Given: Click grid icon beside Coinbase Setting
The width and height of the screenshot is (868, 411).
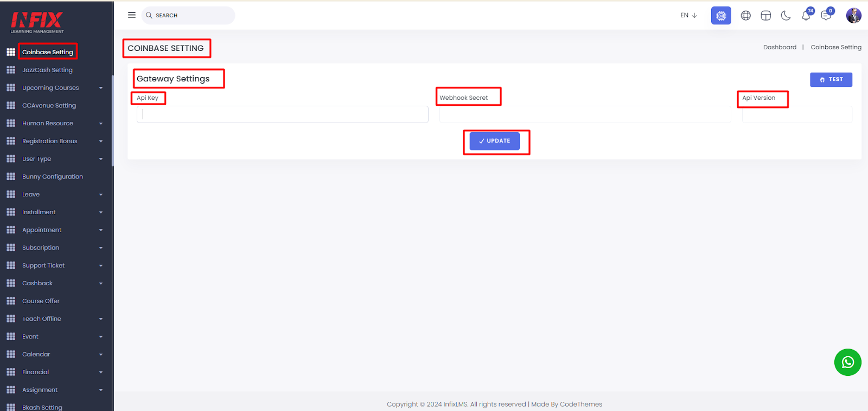Looking at the screenshot, I should [11, 52].
